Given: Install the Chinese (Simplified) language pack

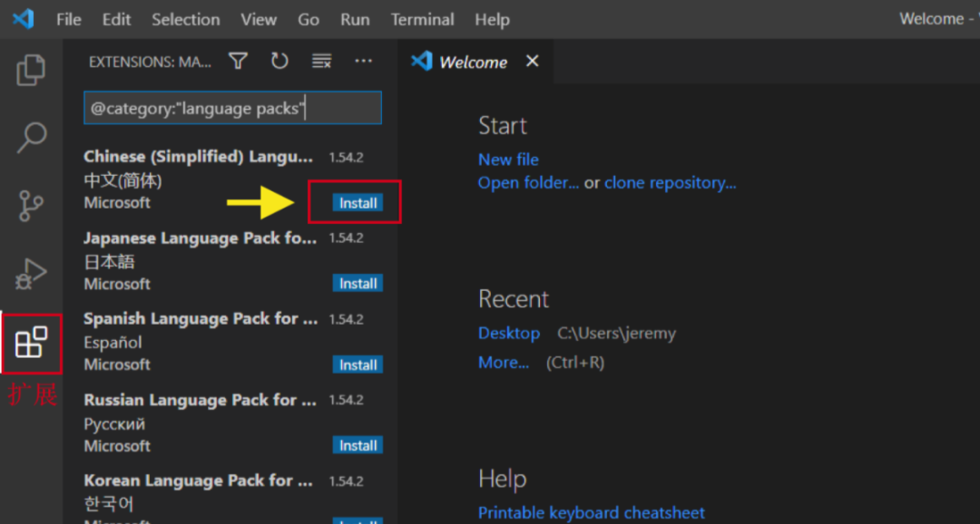Looking at the screenshot, I should 358,202.
